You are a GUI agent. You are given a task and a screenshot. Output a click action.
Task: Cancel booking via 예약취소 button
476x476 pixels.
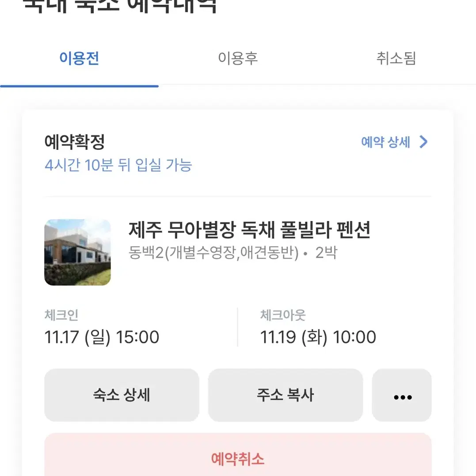point(238,454)
